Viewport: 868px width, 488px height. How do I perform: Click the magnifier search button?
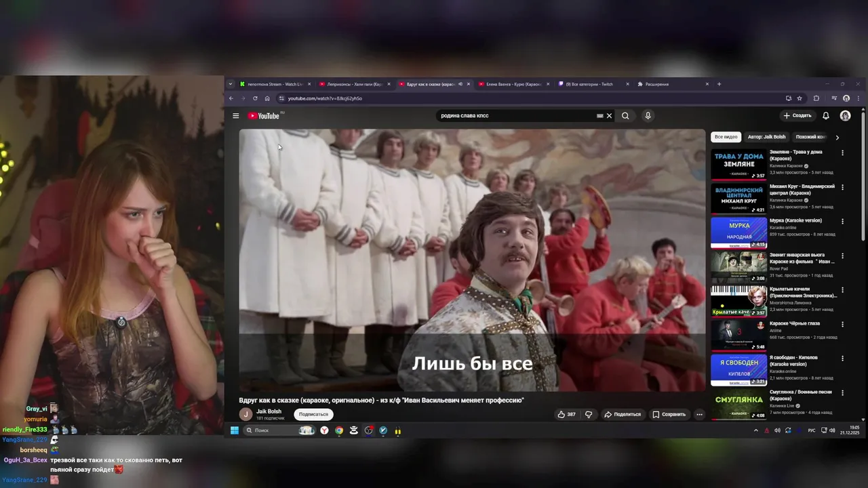pyautogui.click(x=625, y=116)
